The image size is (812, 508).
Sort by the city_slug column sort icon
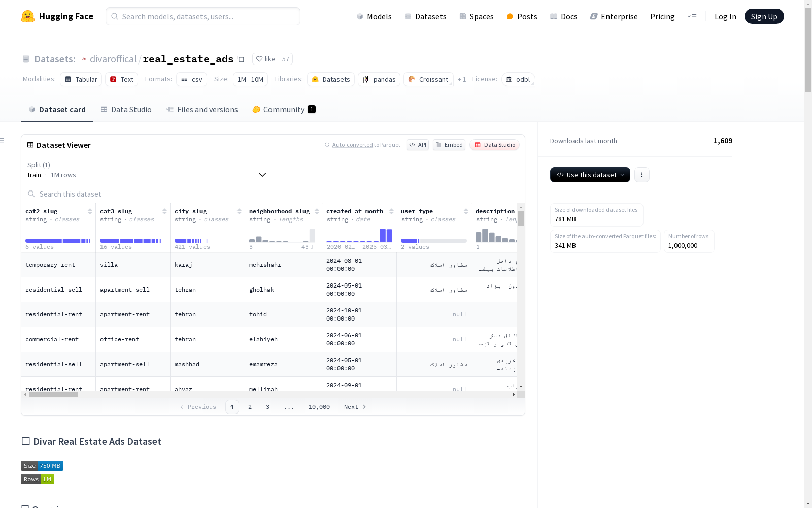coord(239,211)
